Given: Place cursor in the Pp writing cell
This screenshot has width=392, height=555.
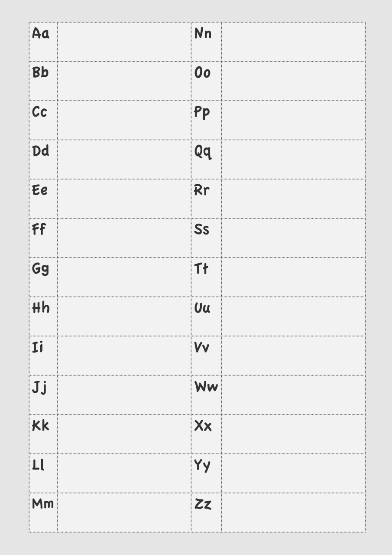Looking at the screenshot, I should (x=293, y=121).
